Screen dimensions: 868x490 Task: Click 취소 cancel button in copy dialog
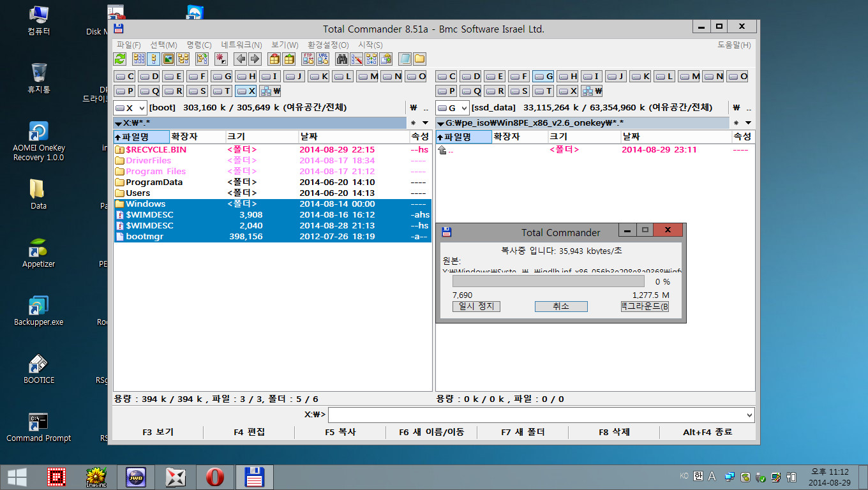click(561, 306)
